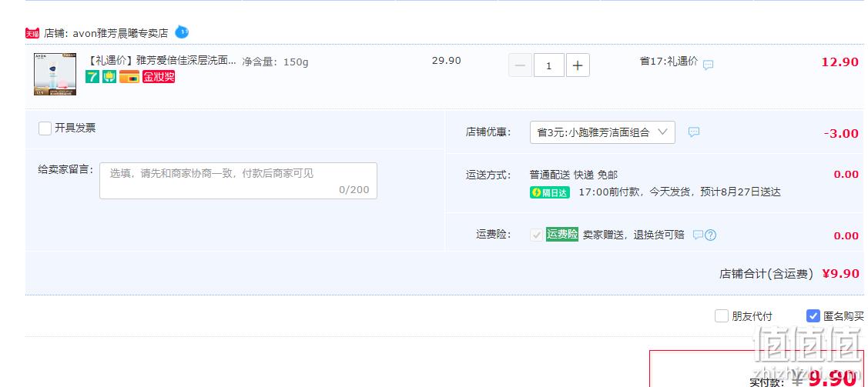Click the question mark help icon for 运费险
The width and height of the screenshot is (868, 387).
point(711,235)
